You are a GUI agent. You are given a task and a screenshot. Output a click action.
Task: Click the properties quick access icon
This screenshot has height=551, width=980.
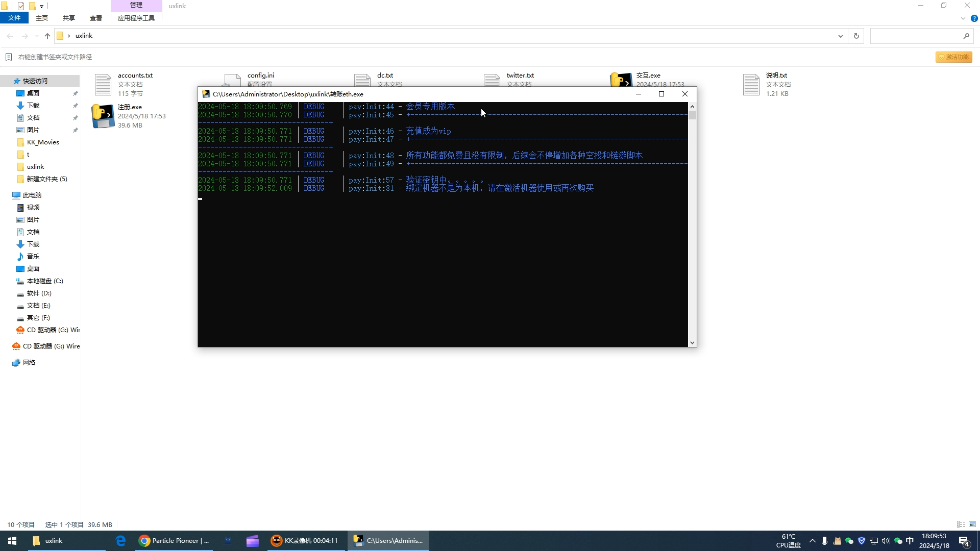21,6
